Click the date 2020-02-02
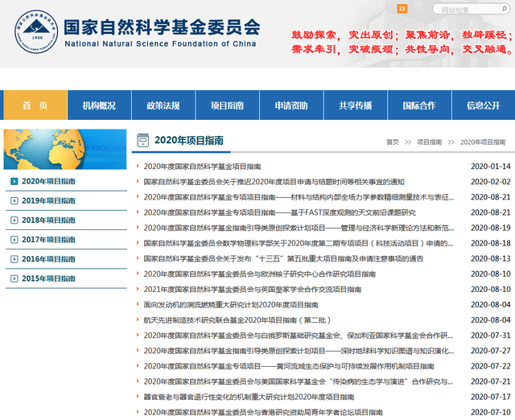 pos(491,182)
